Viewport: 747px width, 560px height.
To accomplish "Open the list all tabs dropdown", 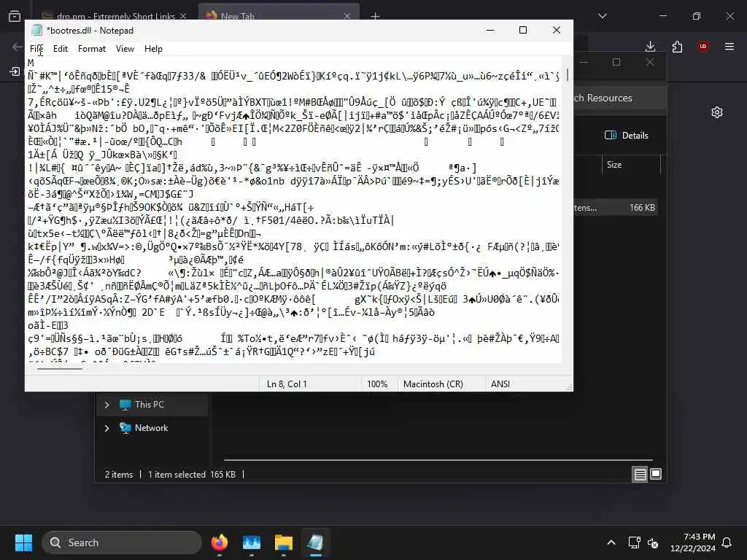I will click(603, 16).
